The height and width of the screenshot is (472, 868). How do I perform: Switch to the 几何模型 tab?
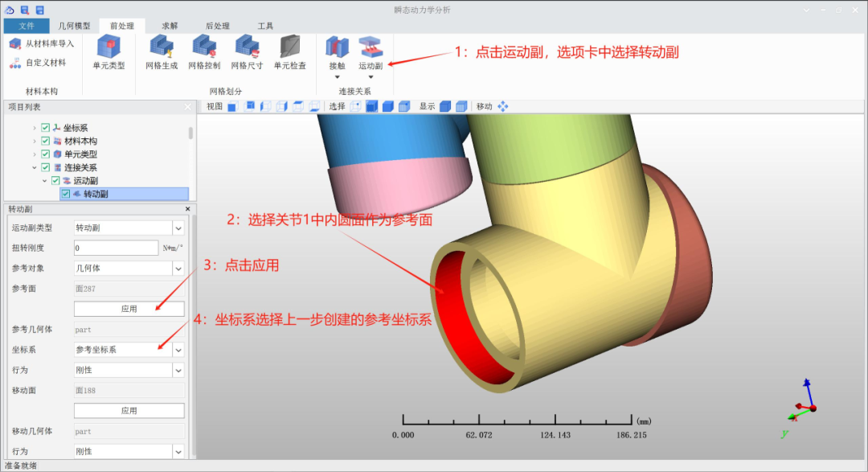pos(74,26)
